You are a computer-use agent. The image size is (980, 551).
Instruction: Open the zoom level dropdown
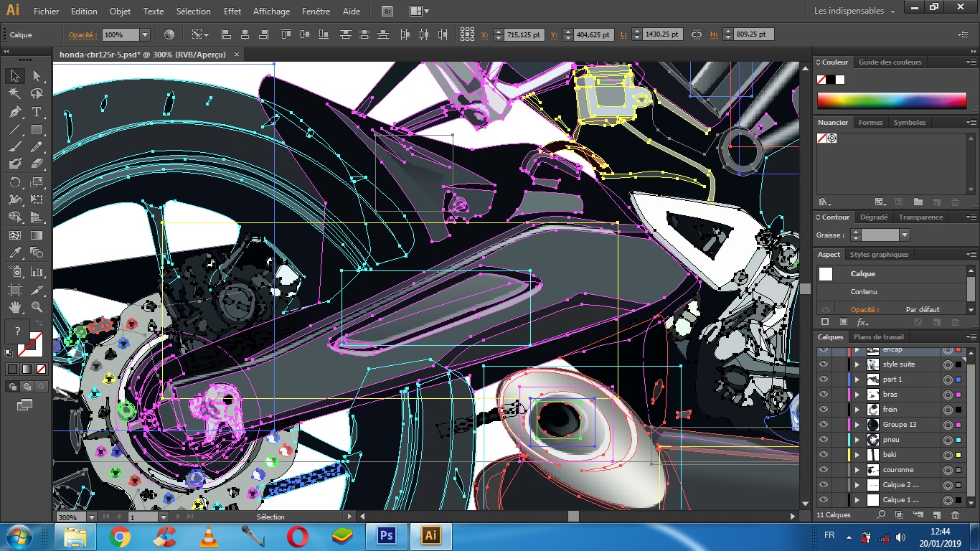click(x=91, y=517)
